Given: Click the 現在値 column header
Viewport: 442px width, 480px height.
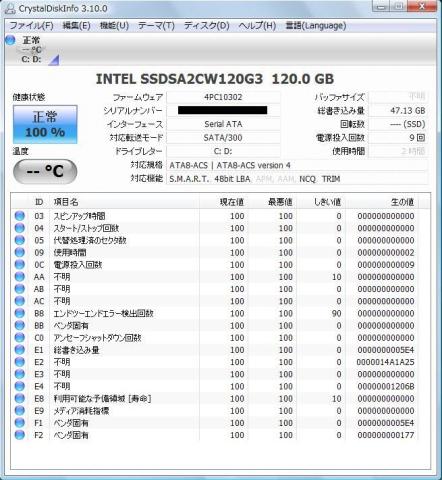Looking at the screenshot, I should coord(224,202).
